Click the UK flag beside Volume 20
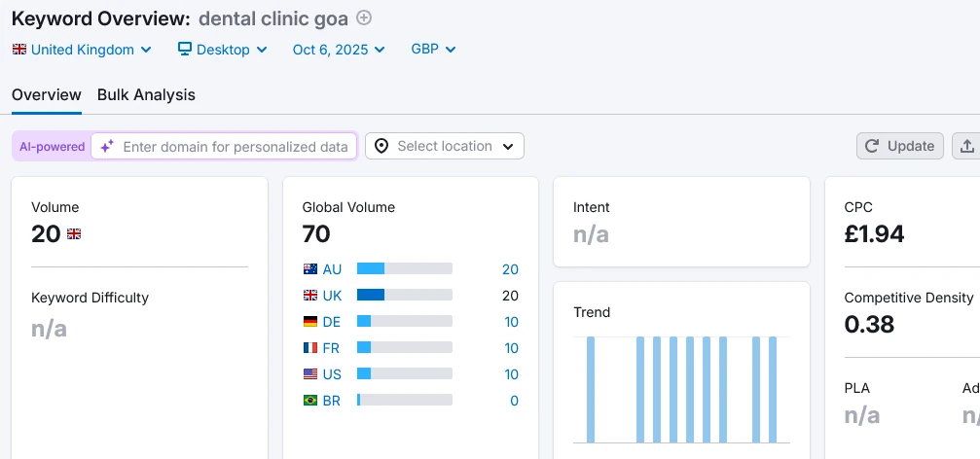 pyautogui.click(x=74, y=234)
